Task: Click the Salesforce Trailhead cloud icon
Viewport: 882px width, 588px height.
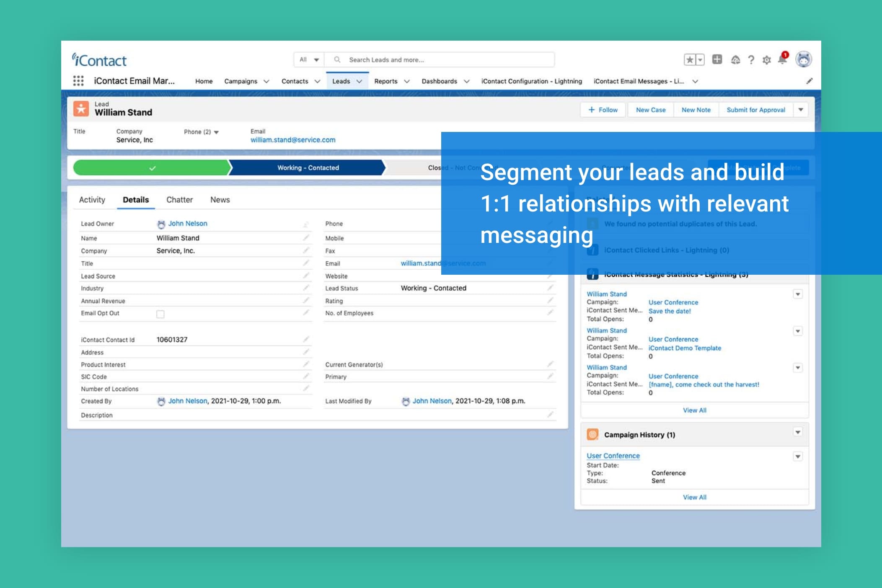Action: click(735, 60)
